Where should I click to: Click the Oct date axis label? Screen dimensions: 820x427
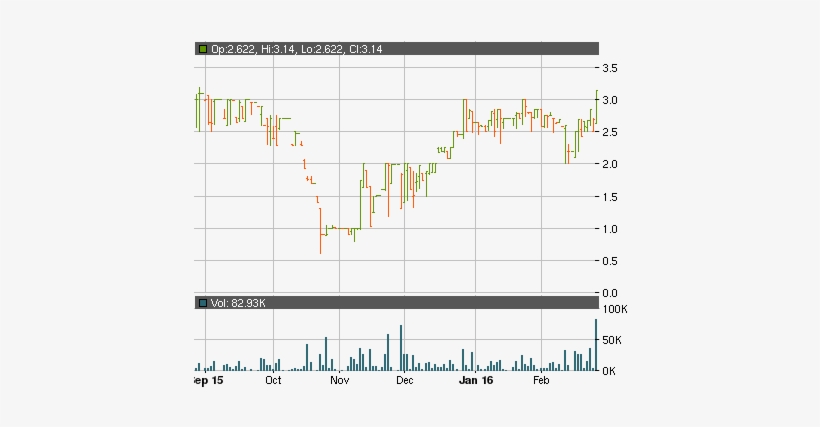273,380
